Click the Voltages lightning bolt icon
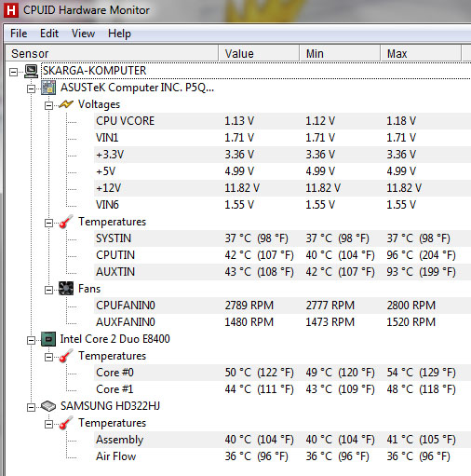The image size is (471, 476). tap(66, 104)
